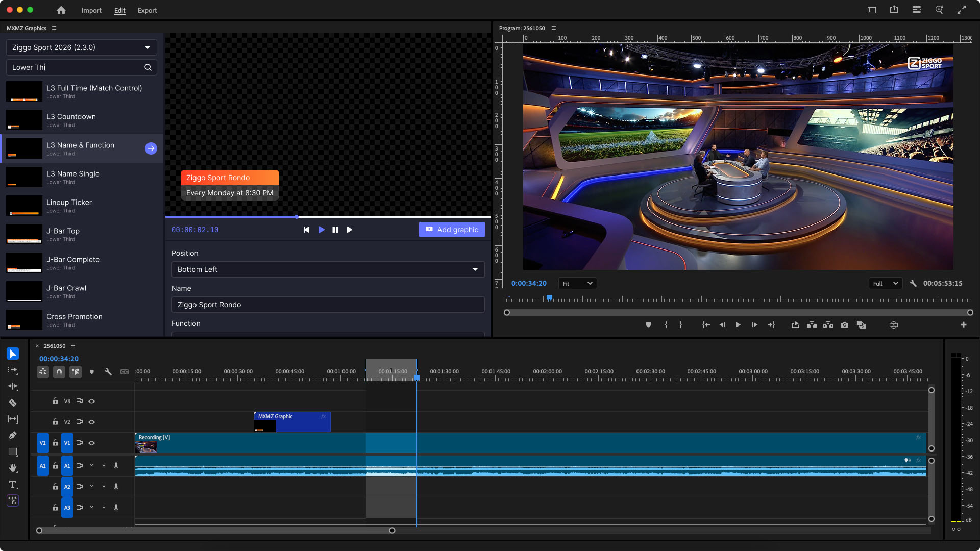Open the Program: 2561050 panel menu

coord(554,28)
